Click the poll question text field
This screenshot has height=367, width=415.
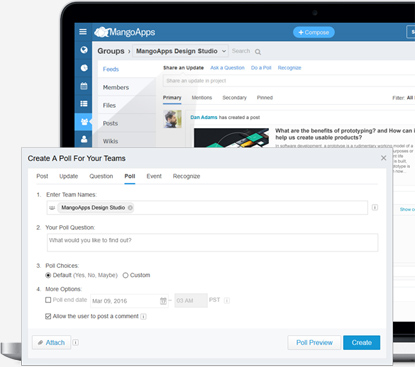pos(213,242)
